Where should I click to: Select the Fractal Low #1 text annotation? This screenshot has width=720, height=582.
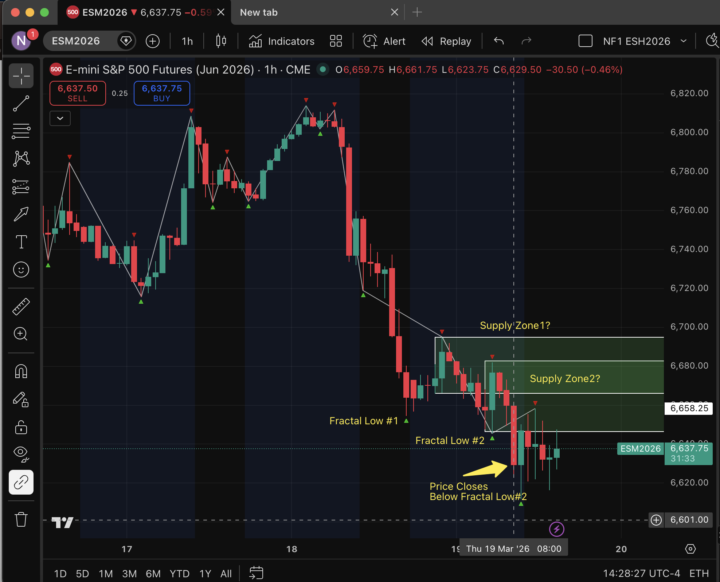[x=364, y=421]
